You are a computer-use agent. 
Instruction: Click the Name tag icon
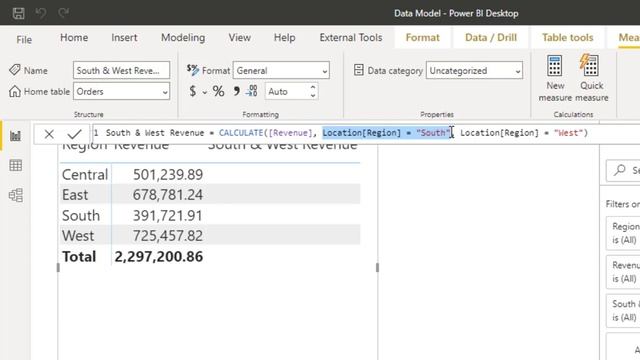[15, 70]
